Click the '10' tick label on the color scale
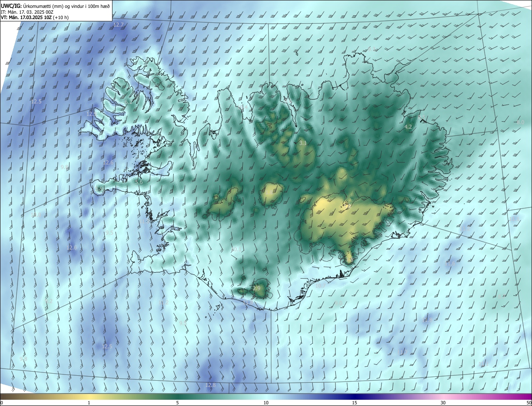 pyautogui.click(x=266, y=403)
